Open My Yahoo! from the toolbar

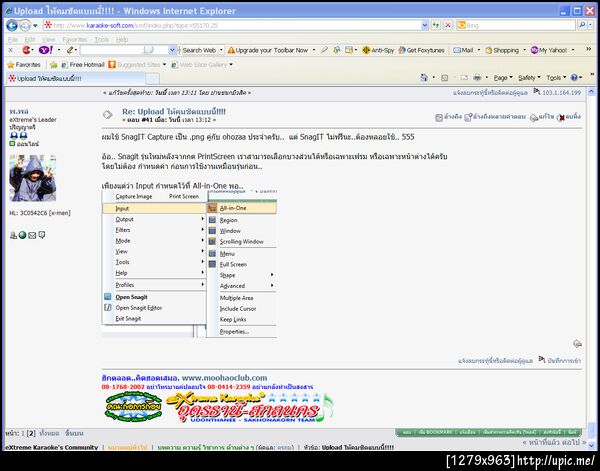(549, 50)
